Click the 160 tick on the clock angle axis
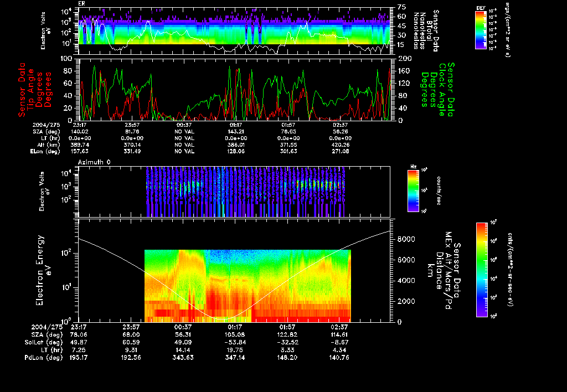 point(404,71)
